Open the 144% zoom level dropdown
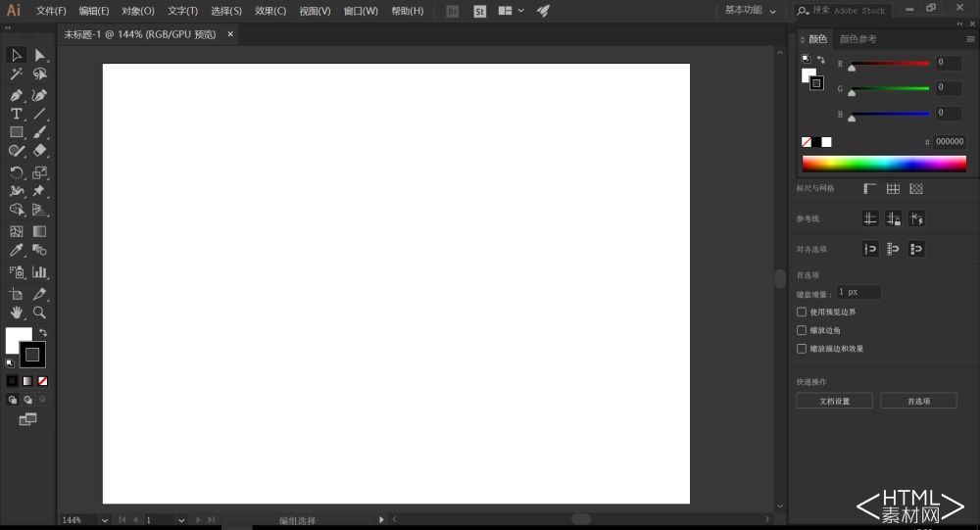This screenshot has width=980, height=530. coord(105,520)
